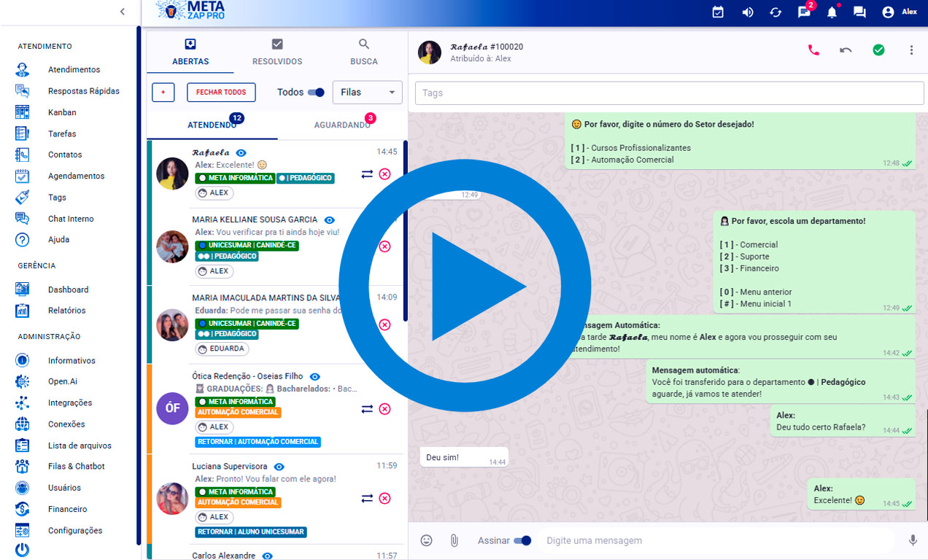Click the Tags input field
This screenshot has height=560, width=928.
pos(668,93)
